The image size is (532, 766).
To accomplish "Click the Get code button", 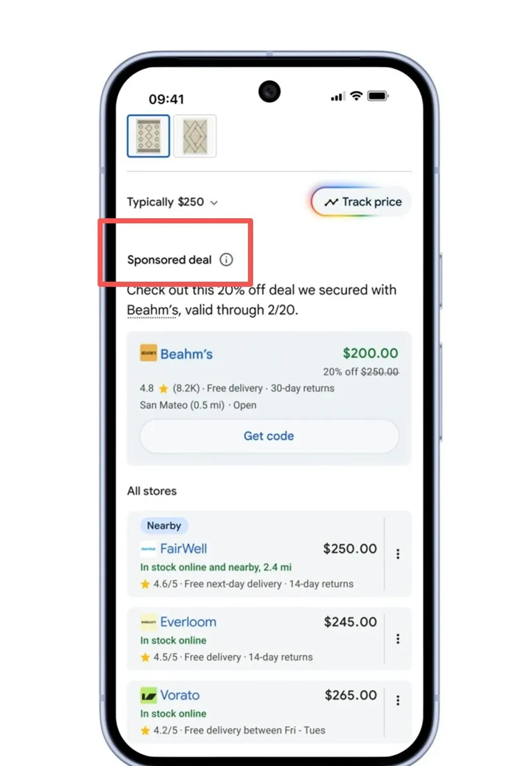I will coord(269,436).
